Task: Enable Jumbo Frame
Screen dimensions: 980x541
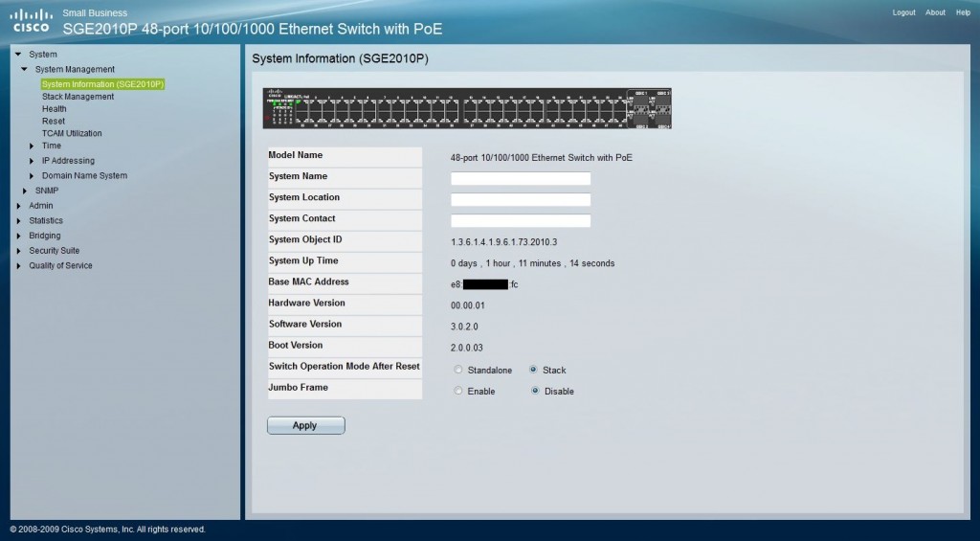Action: click(458, 391)
